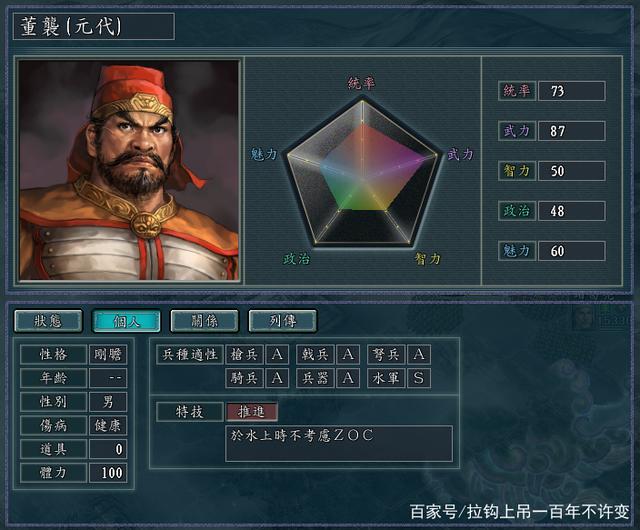Screen dimensions: 640x530
Task: Open the 列傳 biography tab
Action: tap(282, 321)
